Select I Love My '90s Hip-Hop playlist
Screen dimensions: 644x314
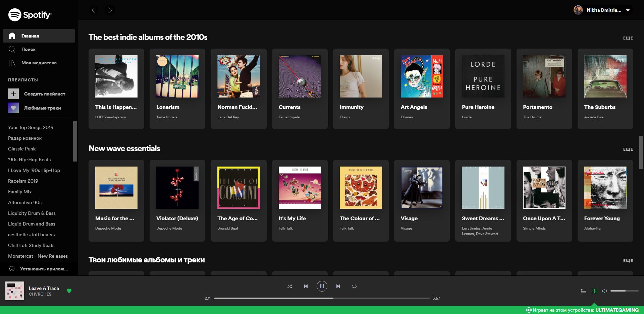34,170
